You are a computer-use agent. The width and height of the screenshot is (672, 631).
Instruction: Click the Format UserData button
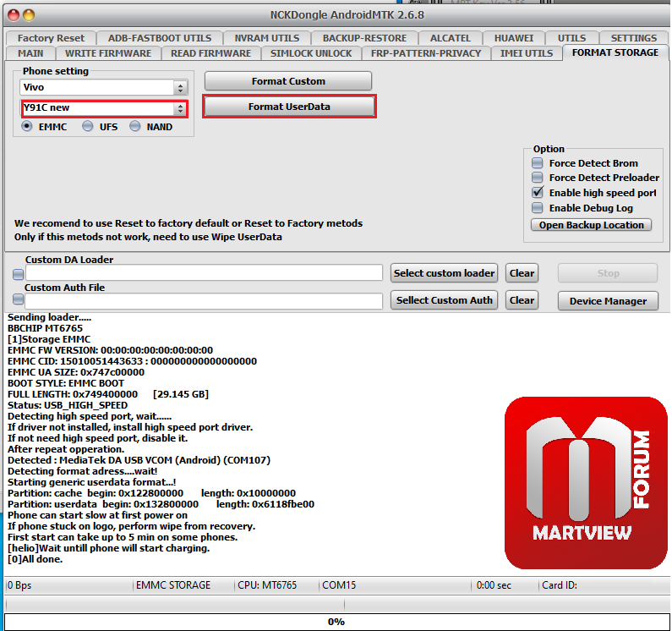pos(289,107)
